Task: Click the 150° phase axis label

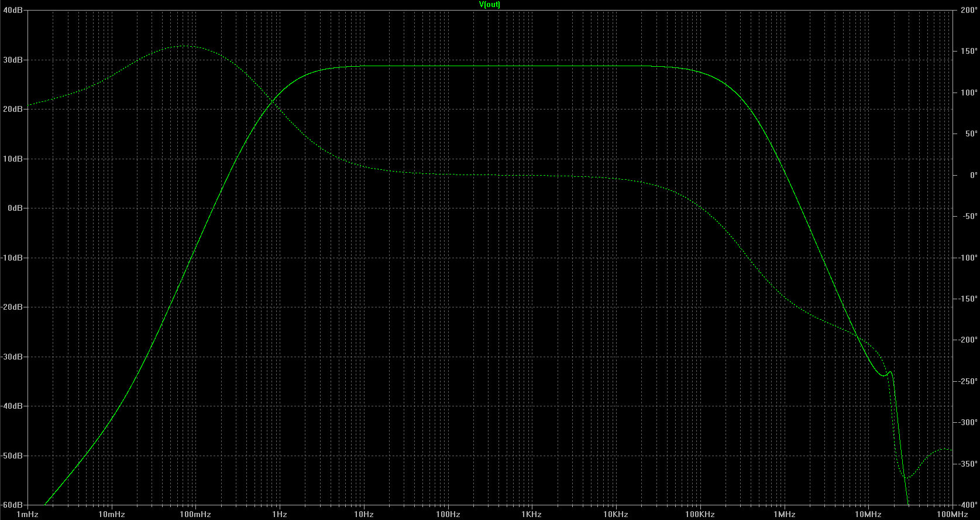Action: coord(969,52)
